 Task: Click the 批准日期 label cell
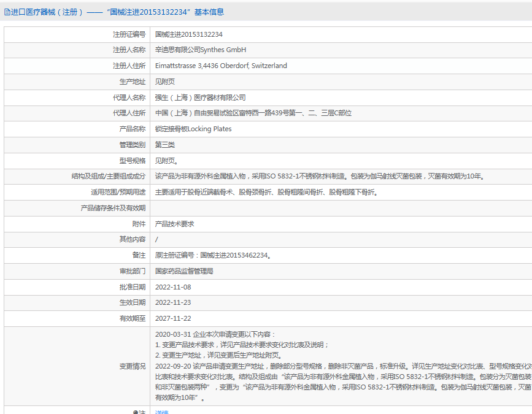point(77,287)
